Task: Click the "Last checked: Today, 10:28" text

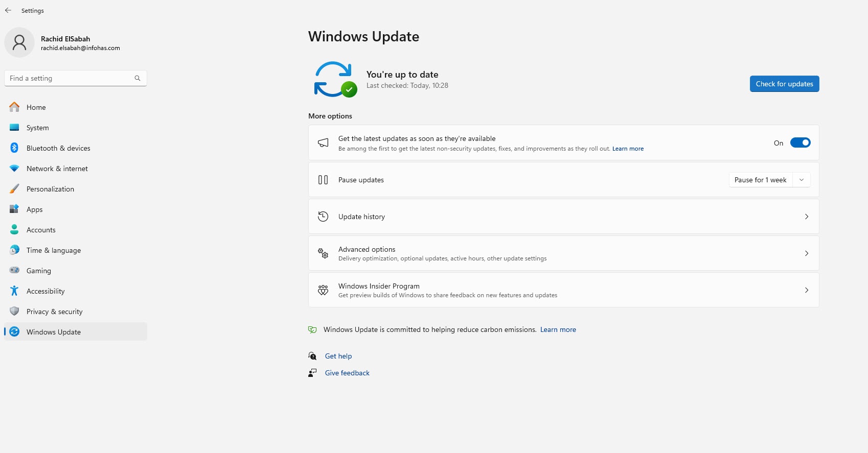Action: pos(407,86)
